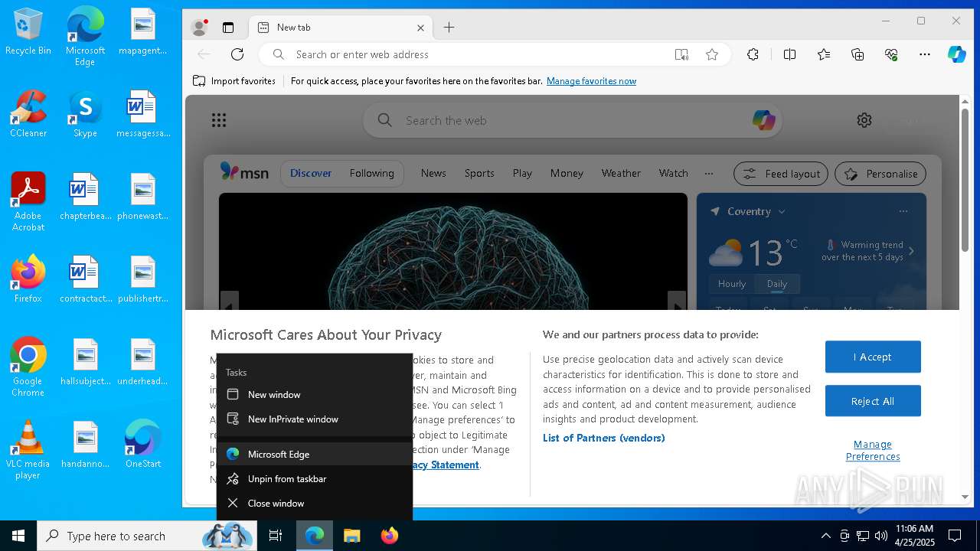
Task: Open Browser essentials heart icon
Action: [891, 54]
